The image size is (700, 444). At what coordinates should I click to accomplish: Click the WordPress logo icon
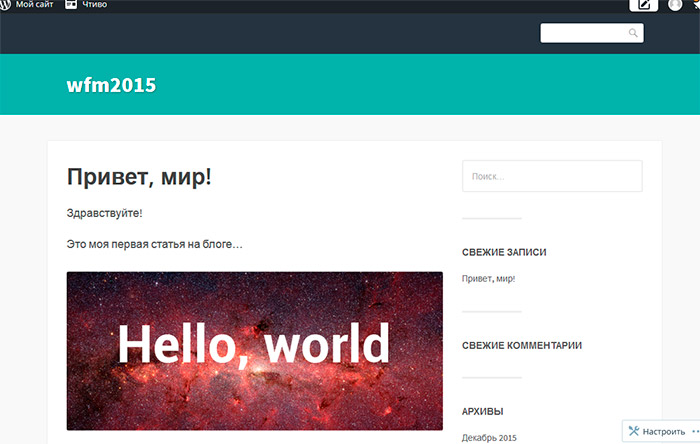point(6,4)
